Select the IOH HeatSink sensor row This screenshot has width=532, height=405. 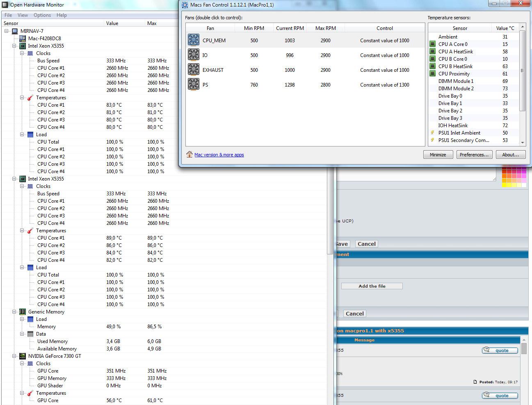pyautogui.click(x=474, y=126)
